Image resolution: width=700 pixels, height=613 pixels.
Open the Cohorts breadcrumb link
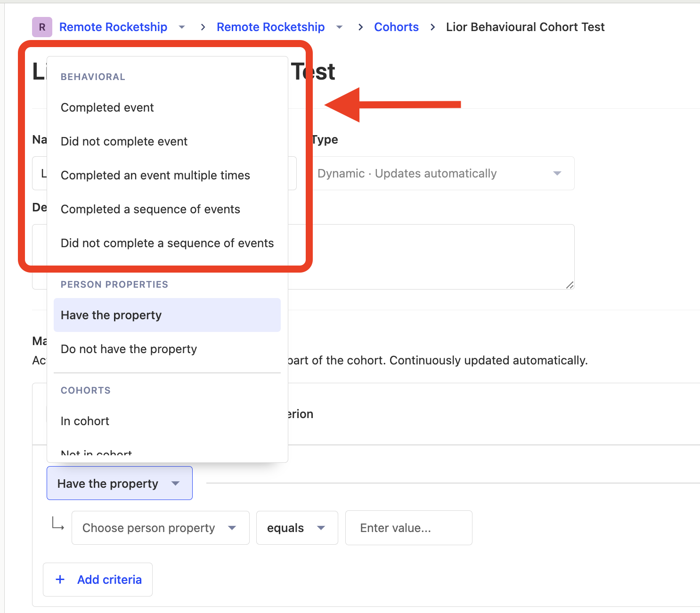(x=396, y=27)
